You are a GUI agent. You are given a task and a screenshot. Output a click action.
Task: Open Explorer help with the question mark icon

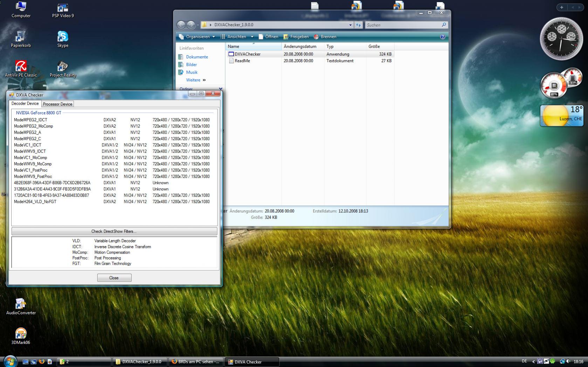pos(442,37)
